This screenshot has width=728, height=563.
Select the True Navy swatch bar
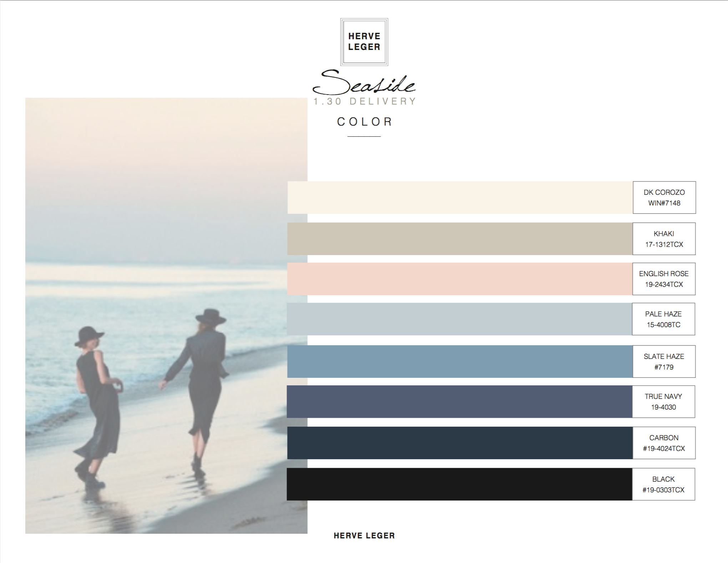(x=460, y=401)
